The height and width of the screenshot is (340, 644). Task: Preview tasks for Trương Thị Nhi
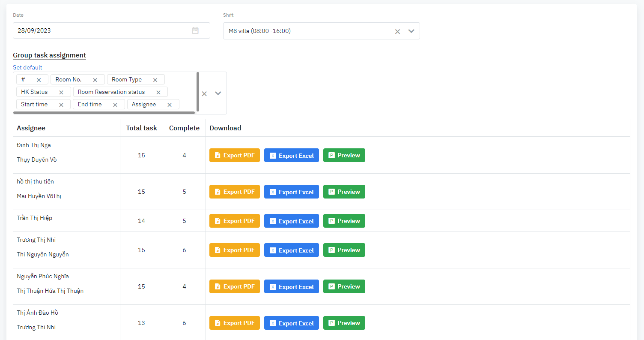pyautogui.click(x=344, y=250)
